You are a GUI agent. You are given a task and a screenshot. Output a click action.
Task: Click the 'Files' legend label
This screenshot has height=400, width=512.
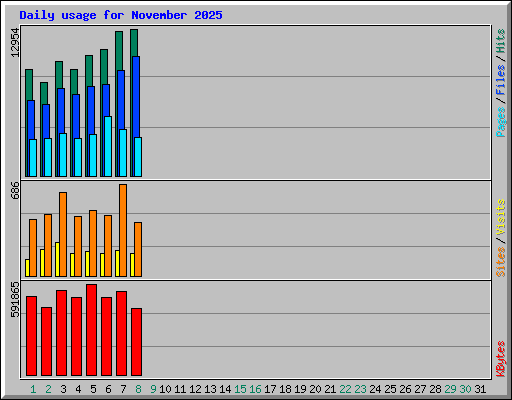501,79
